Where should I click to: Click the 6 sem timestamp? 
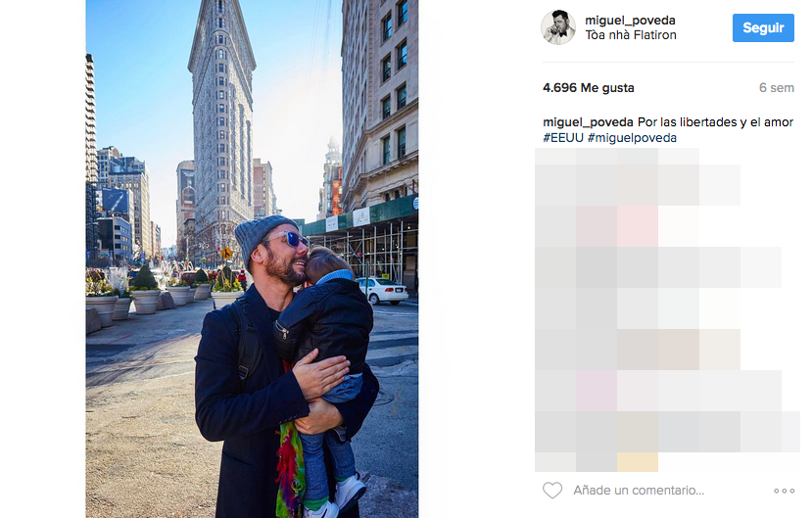[777, 88]
